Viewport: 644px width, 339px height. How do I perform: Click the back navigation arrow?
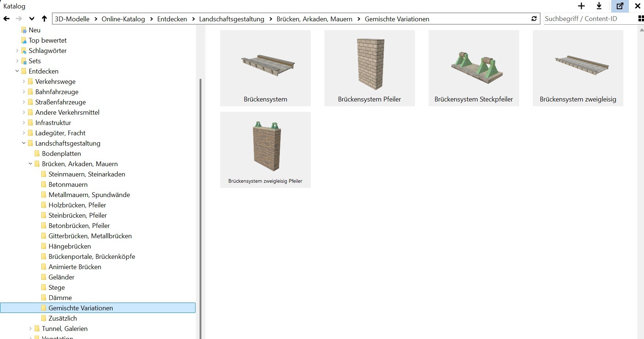[6, 19]
